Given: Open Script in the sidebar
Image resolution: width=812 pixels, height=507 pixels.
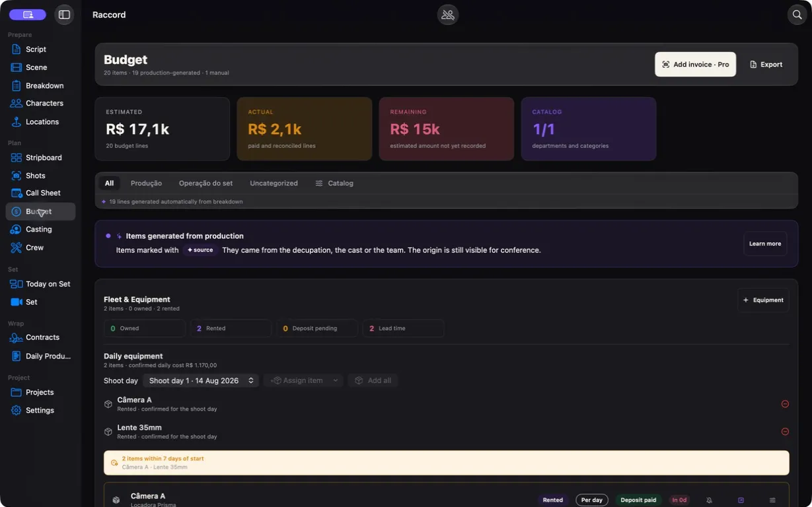Looking at the screenshot, I should pos(40,50).
